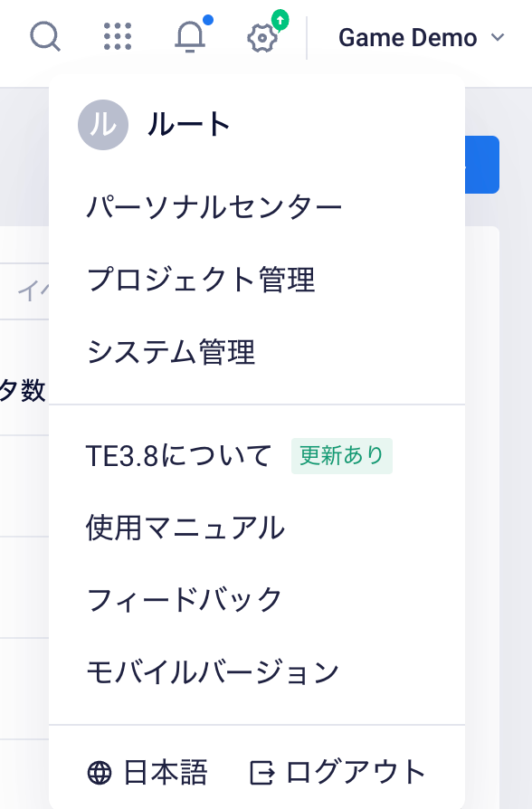Open the notifications bell icon
The height and width of the screenshot is (809, 532).
point(190,36)
